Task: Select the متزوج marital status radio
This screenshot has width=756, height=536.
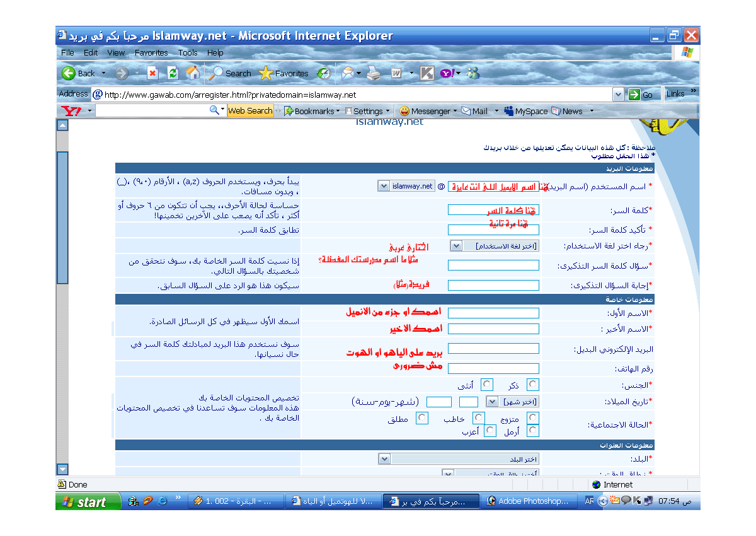Action: click(x=533, y=418)
